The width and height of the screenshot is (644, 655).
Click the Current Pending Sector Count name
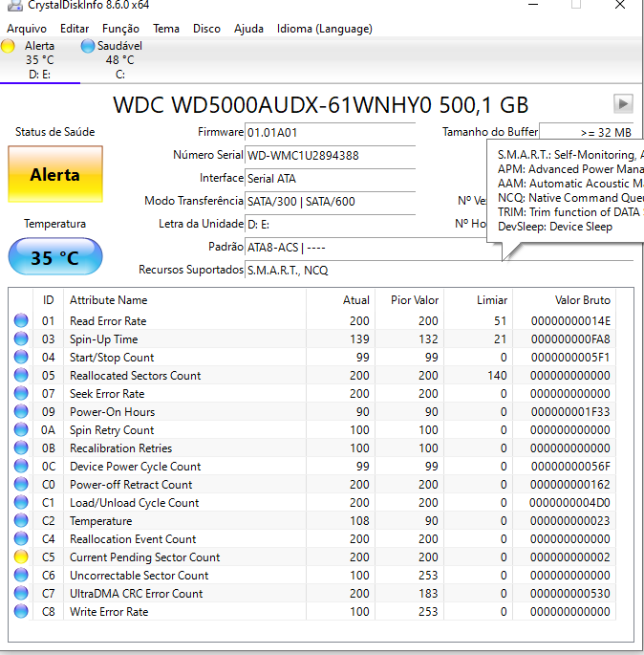(x=145, y=557)
